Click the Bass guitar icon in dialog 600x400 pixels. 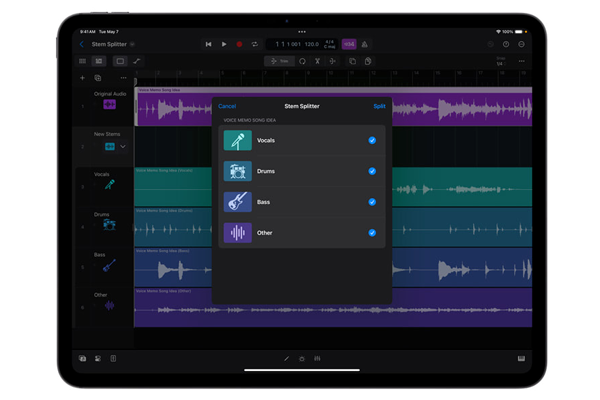[238, 202]
